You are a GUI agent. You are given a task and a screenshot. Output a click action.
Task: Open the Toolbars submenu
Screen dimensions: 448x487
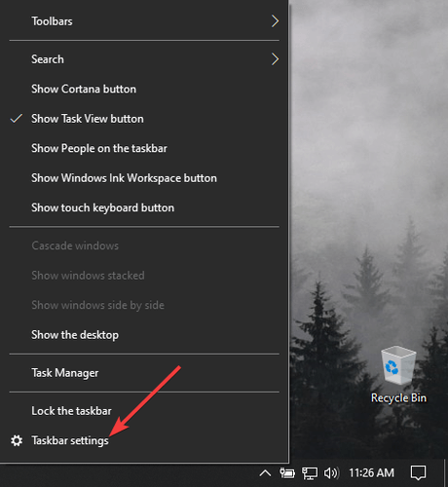[x=144, y=21]
